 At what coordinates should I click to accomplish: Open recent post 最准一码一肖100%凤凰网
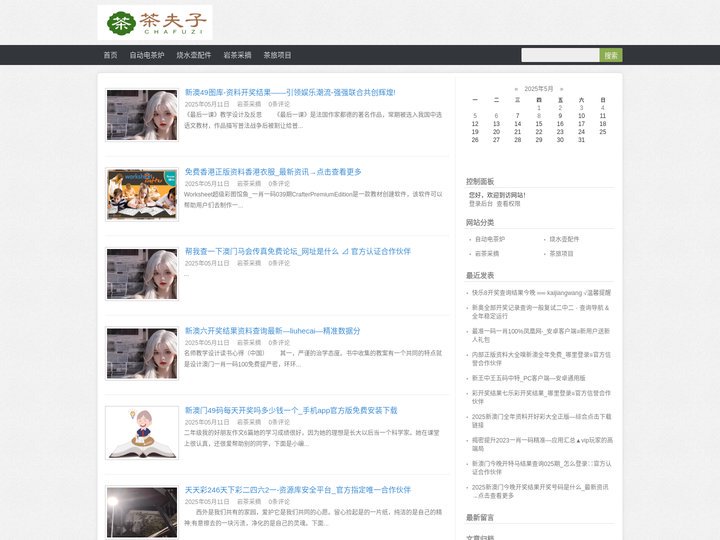coord(541,335)
